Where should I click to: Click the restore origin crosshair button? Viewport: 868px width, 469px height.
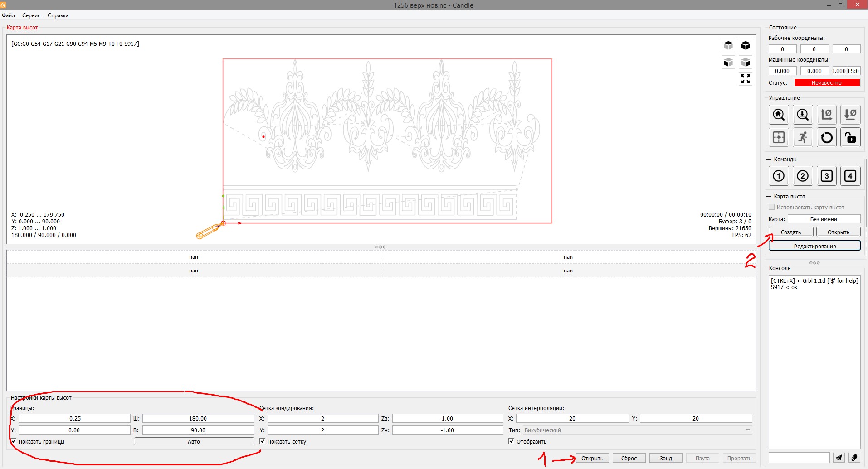779,137
